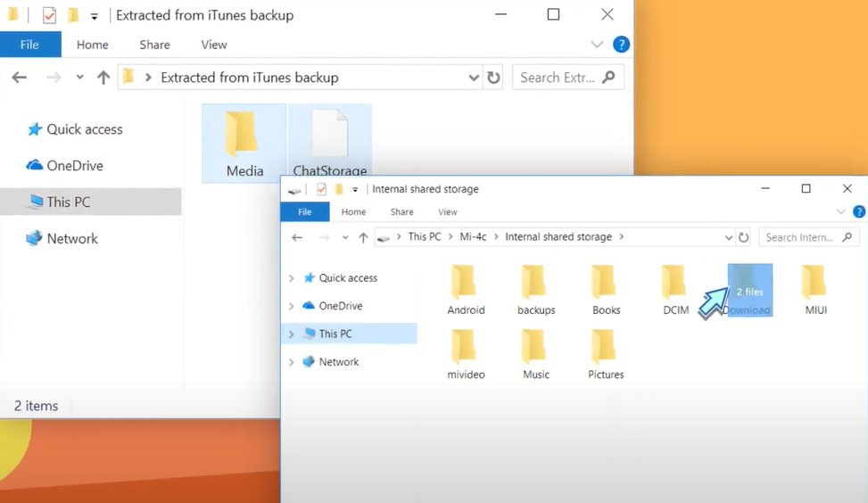
Task: Go up one level in Internal shared storage window
Action: [363, 237]
